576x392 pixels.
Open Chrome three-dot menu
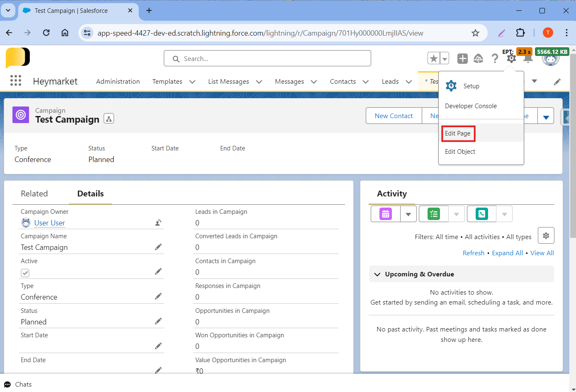coord(566,33)
